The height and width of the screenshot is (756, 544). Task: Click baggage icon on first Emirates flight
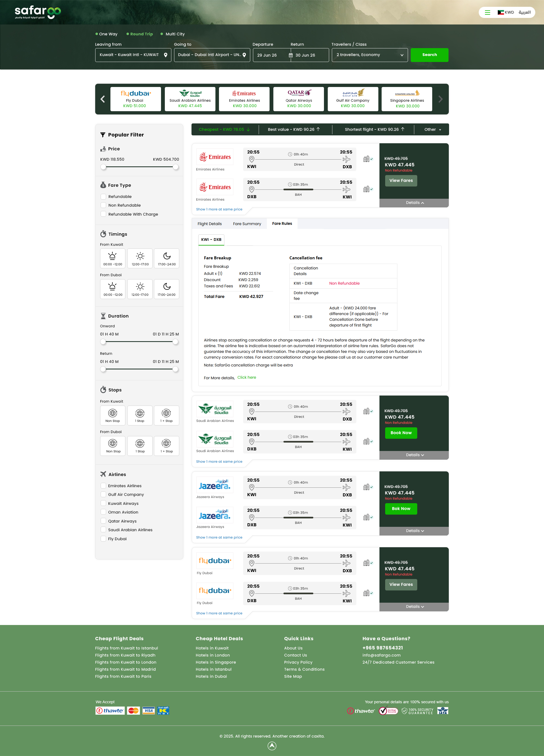tap(367, 159)
